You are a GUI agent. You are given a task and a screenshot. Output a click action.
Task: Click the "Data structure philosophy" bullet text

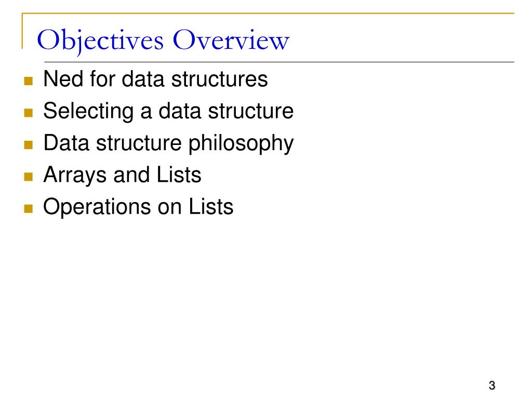coord(168,143)
